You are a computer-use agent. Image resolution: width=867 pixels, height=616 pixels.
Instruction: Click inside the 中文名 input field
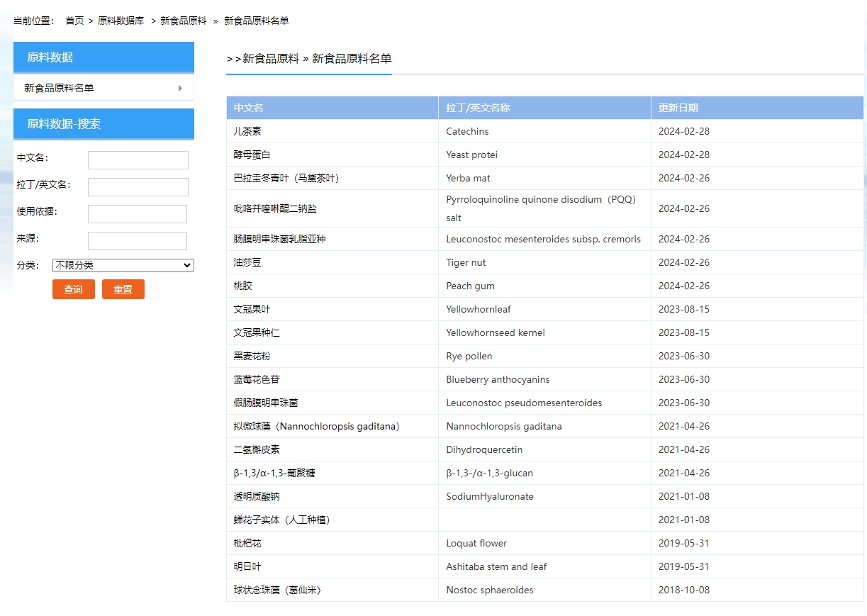click(138, 159)
